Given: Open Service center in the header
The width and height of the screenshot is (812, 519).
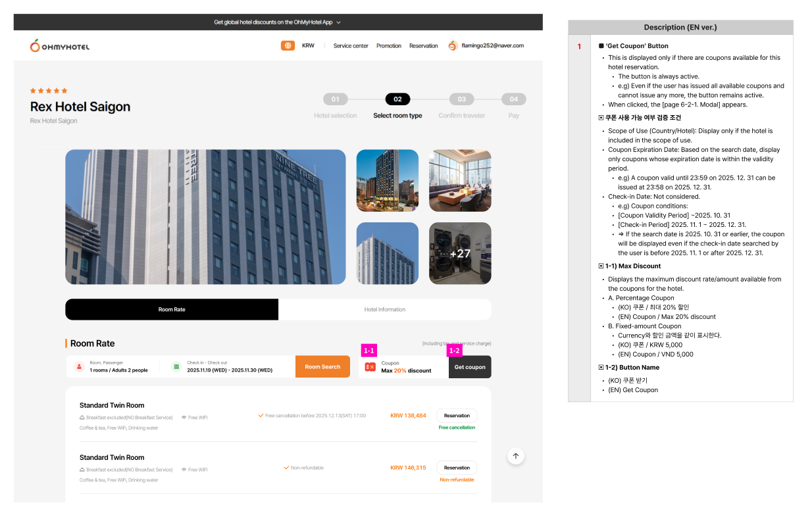Looking at the screenshot, I should [351, 45].
